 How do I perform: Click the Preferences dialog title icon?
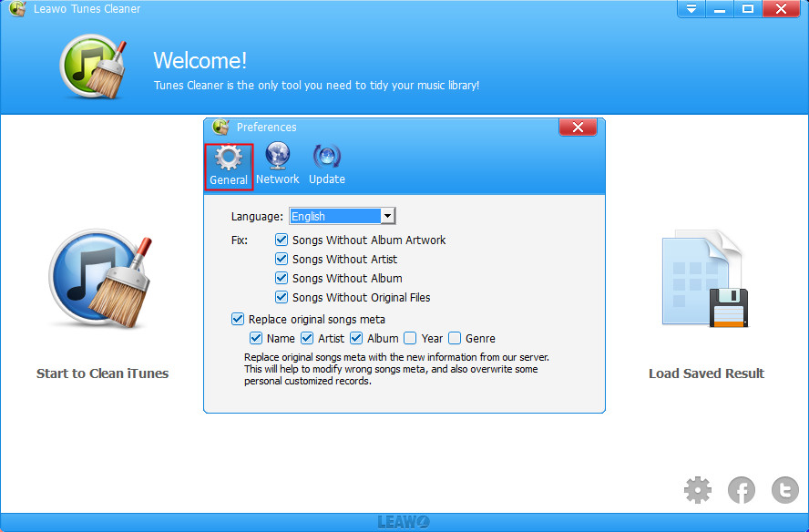click(220, 127)
